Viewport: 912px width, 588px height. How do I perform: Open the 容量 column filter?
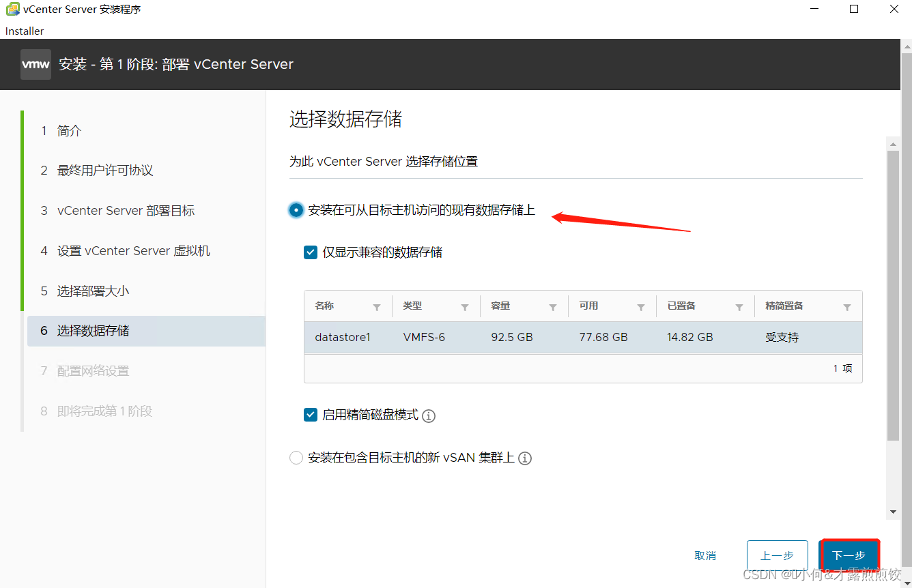[x=553, y=308]
